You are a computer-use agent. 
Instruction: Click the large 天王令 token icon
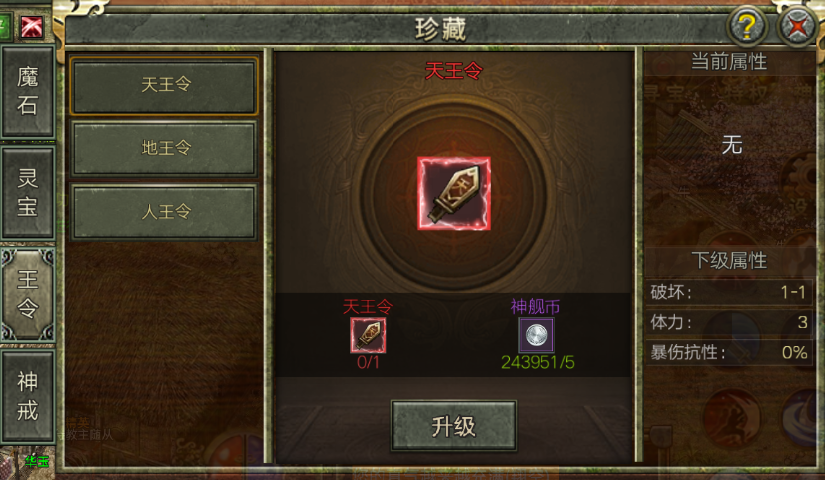coord(454,193)
